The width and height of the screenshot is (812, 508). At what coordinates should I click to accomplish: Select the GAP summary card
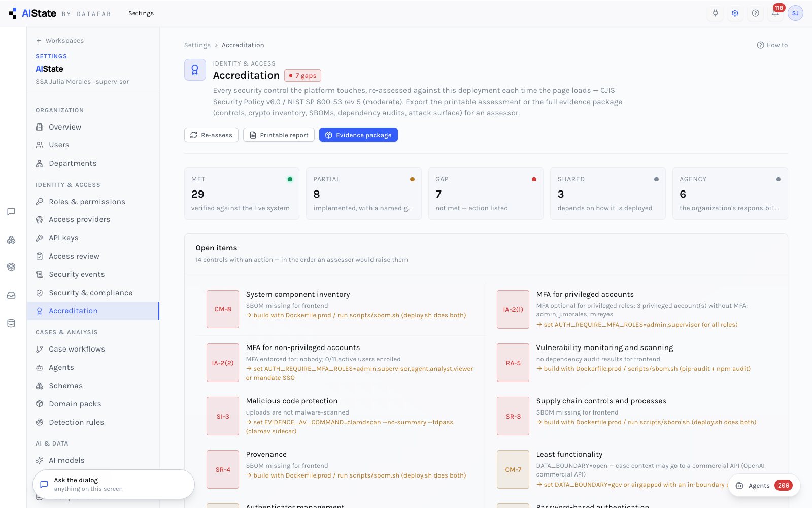click(486, 194)
